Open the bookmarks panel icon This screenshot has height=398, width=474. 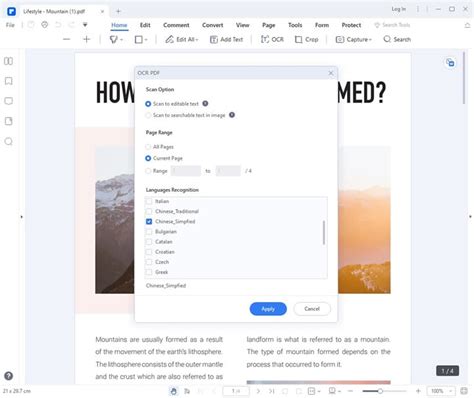[9, 81]
